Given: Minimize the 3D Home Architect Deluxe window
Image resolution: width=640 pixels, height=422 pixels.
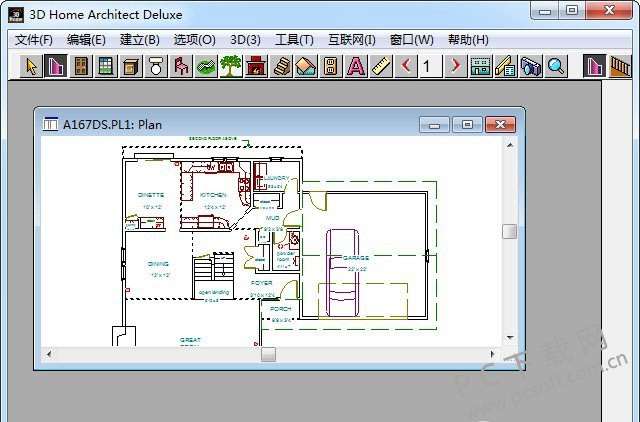Looking at the screenshot, I should pyautogui.click(x=545, y=10).
